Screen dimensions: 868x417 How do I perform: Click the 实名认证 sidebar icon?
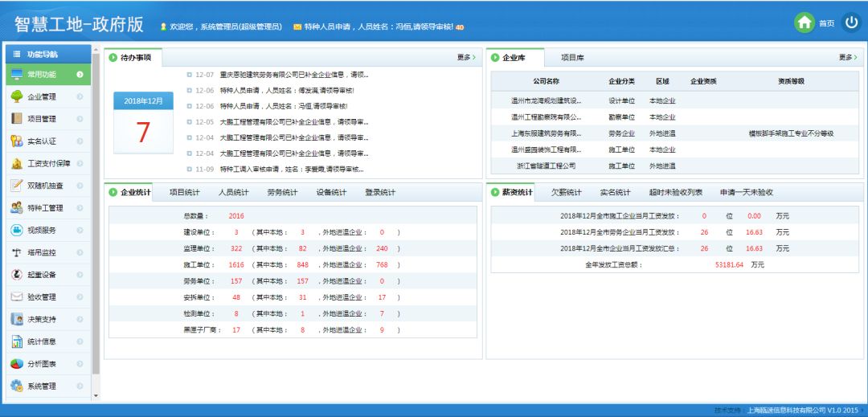[x=17, y=141]
